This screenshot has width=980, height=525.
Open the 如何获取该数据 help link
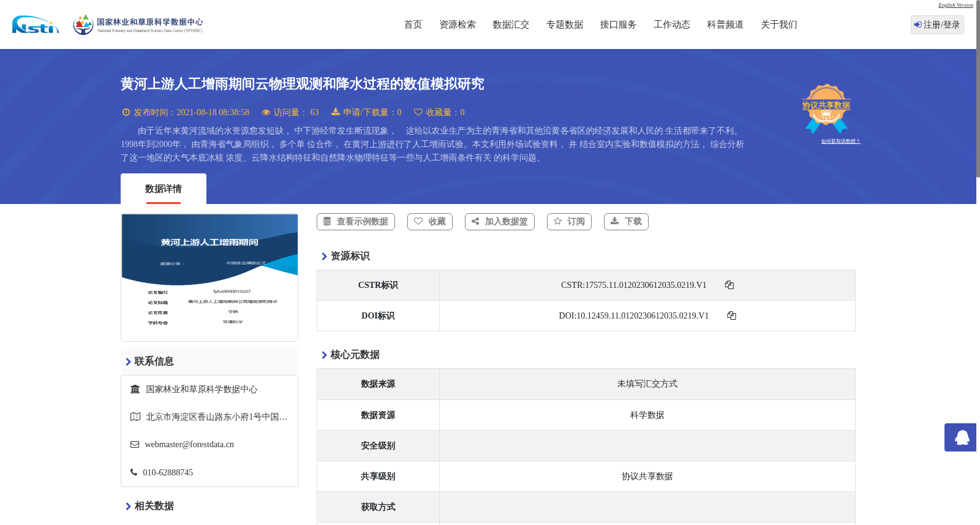840,142
